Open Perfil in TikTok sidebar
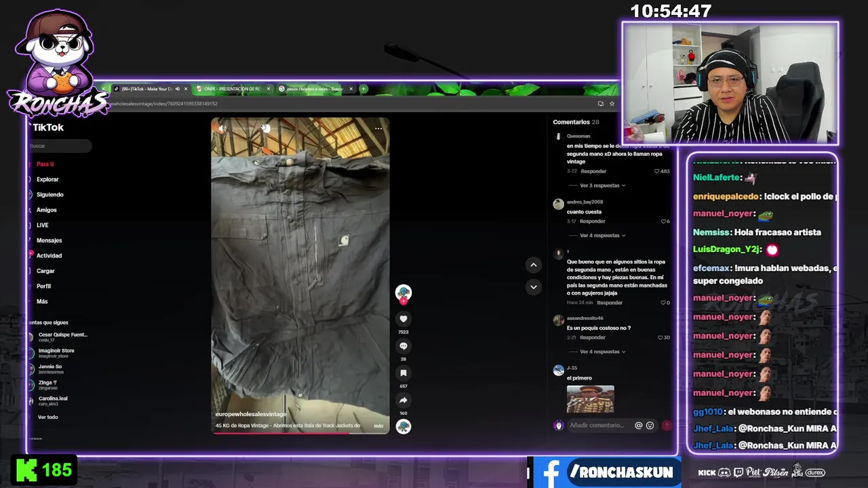 click(43, 286)
